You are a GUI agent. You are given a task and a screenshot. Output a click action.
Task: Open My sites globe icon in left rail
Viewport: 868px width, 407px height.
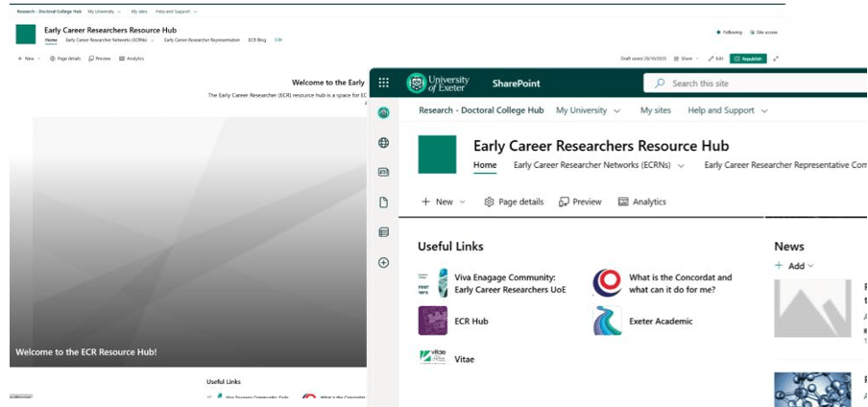coord(383,143)
